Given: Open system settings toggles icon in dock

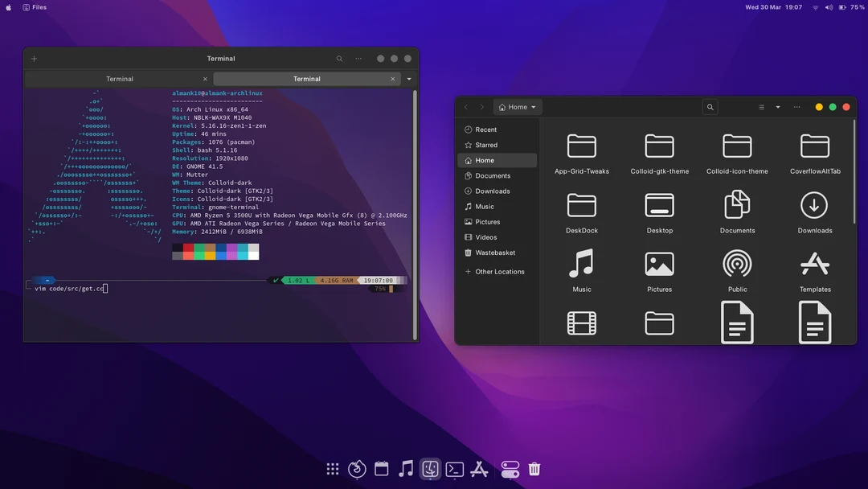Looking at the screenshot, I should pyautogui.click(x=510, y=468).
